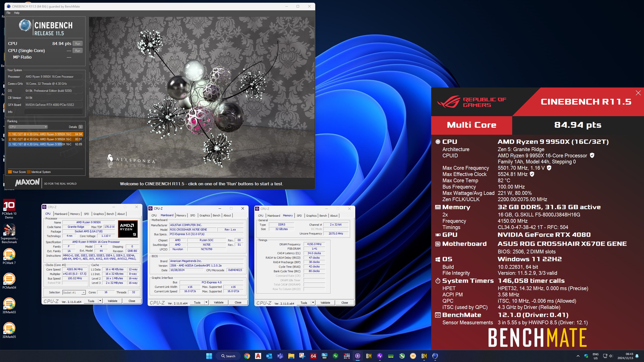Screen dimensions: 644x362
Task: Open the Superposition Benchmark desktop shortcut
Action: coord(9,234)
